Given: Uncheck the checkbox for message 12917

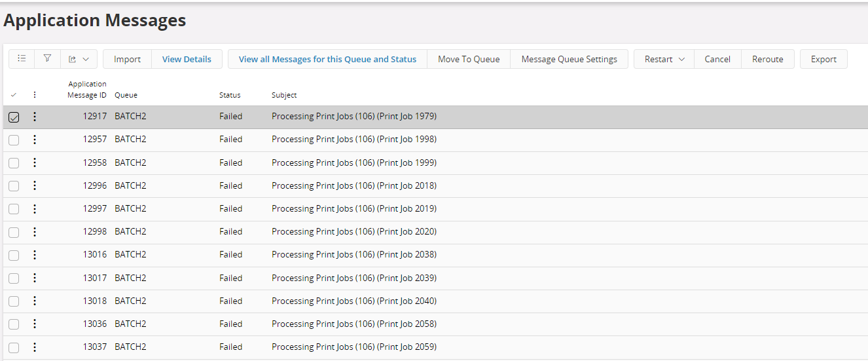Looking at the screenshot, I should (x=14, y=117).
